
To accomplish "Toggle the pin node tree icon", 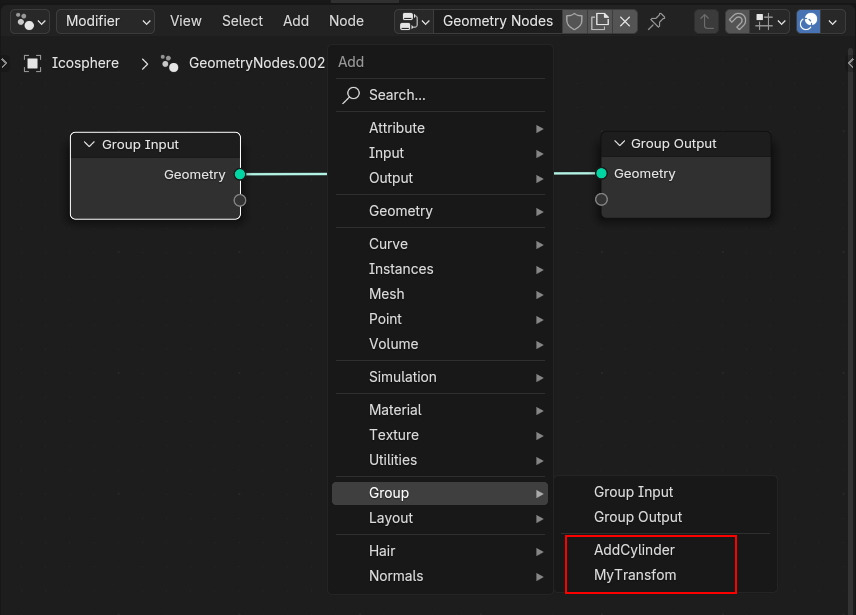I will coord(656,22).
